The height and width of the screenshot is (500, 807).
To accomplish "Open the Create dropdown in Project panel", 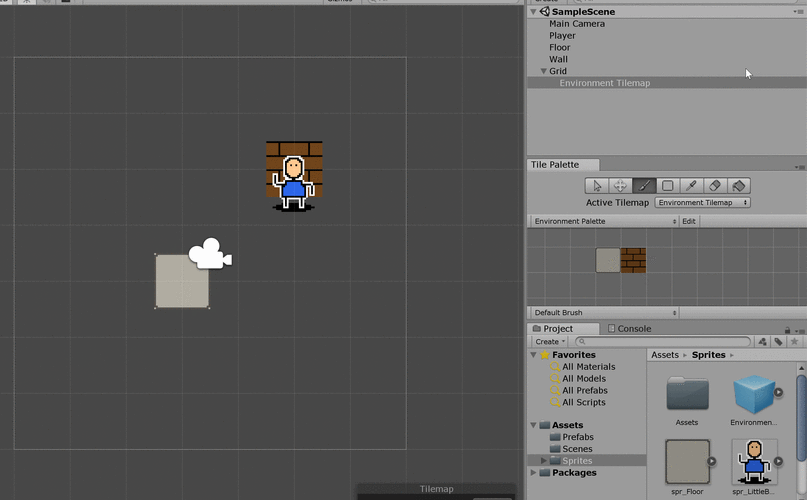I will pos(550,341).
